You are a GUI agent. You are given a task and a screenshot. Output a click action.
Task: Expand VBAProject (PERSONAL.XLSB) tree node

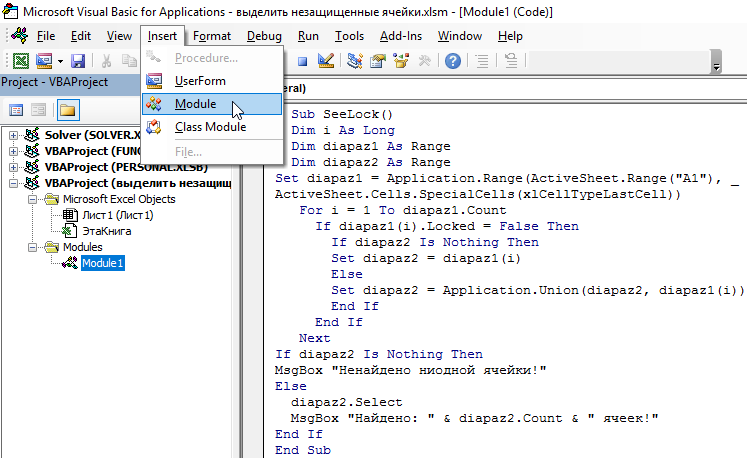pos(13,167)
